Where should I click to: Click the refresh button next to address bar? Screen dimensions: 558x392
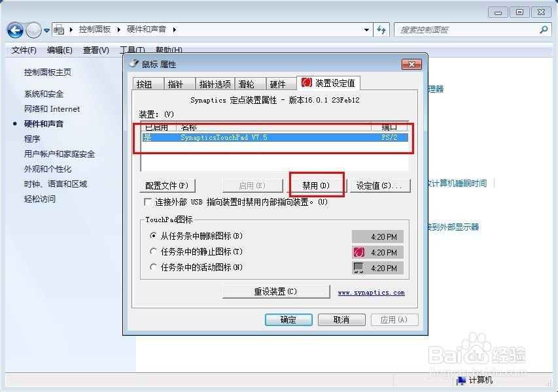pos(381,30)
